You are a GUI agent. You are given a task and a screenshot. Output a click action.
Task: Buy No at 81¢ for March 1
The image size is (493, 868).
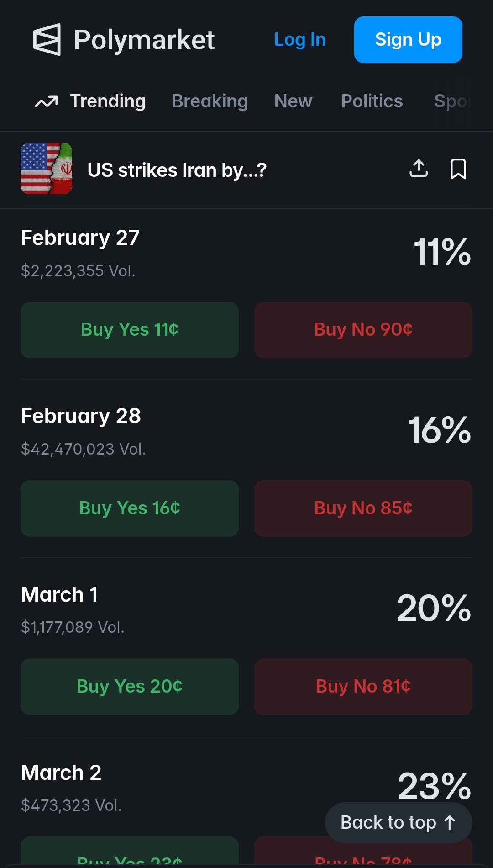[363, 686]
